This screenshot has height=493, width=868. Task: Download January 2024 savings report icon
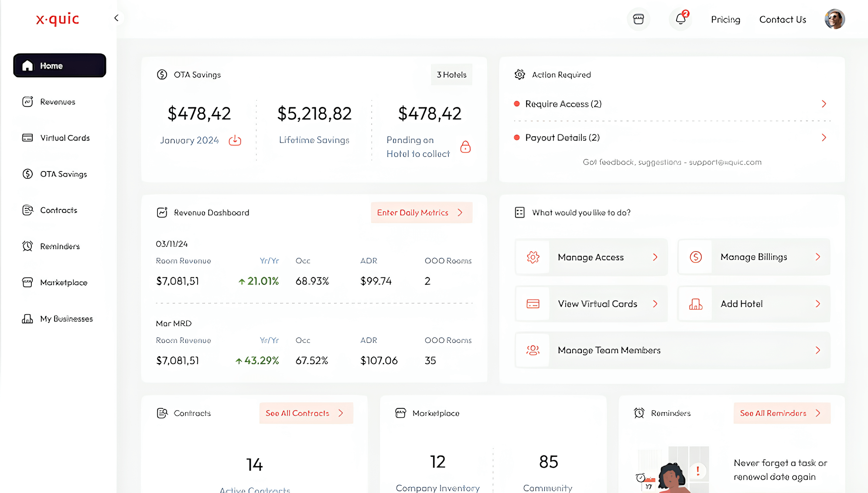(x=235, y=140)
